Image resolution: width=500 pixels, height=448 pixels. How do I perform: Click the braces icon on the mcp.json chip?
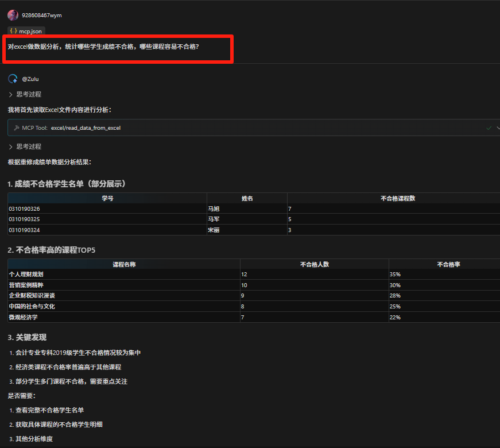(x=14, y=31)
